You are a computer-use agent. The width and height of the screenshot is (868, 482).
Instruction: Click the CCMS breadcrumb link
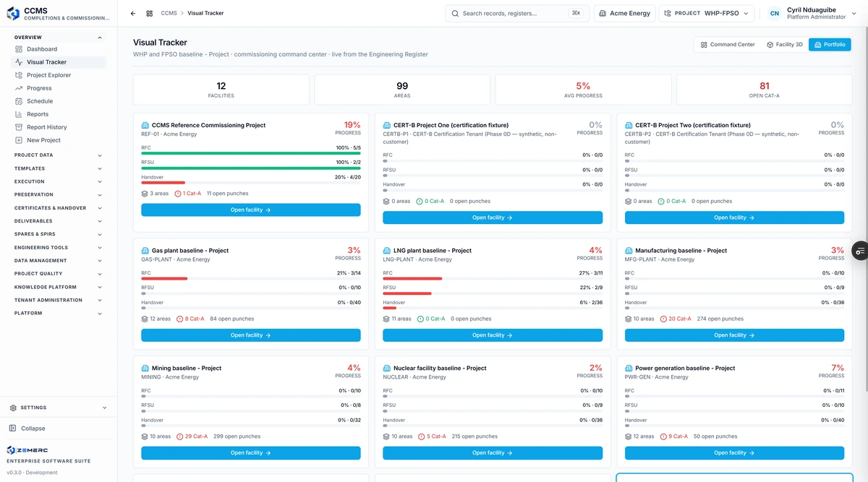[x=169, y=13]
